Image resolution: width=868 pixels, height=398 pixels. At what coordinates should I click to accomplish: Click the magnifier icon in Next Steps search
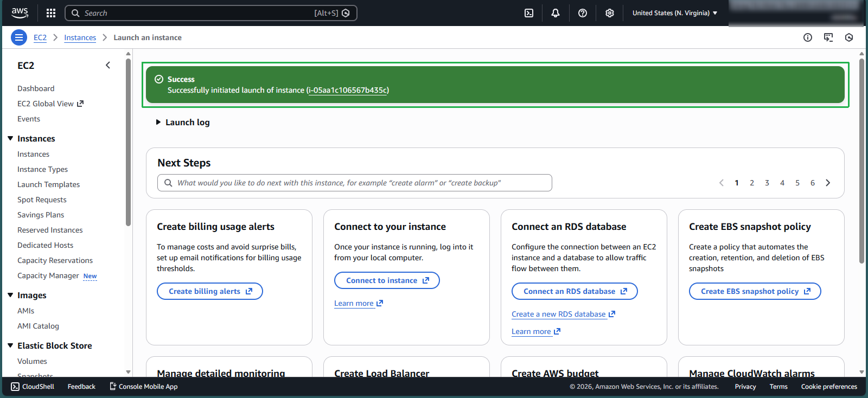168,183
